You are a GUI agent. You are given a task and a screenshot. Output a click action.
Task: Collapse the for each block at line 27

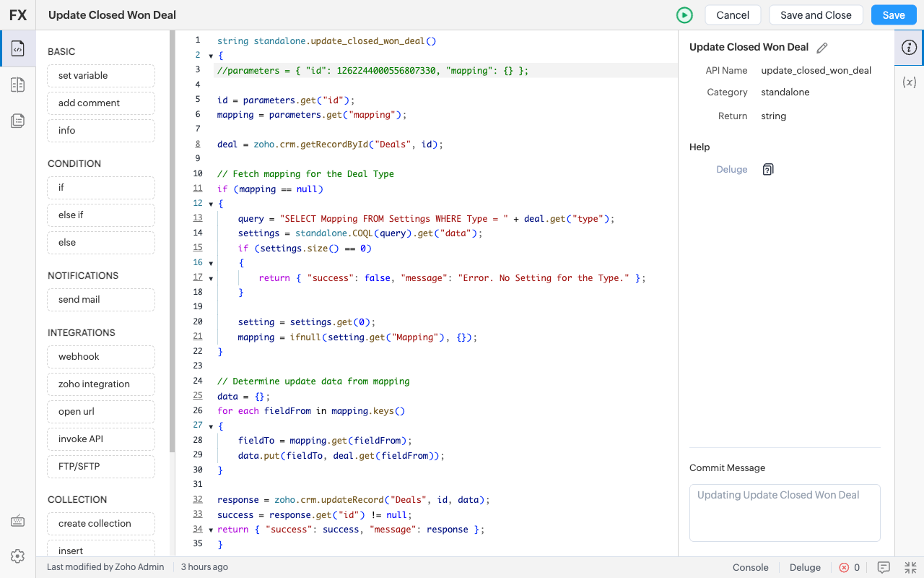pos(211,426)
